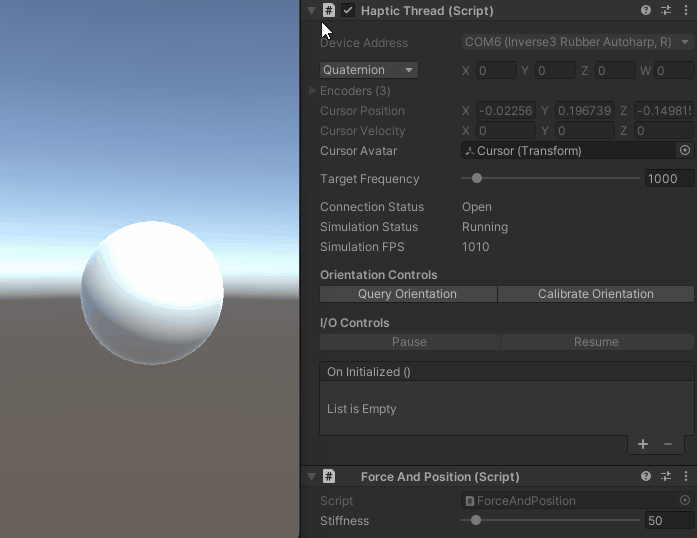Image resolution: width=697 pixels, height=538 pixels.
Task: Click the Query Orientation button
Action: point(408,294)
